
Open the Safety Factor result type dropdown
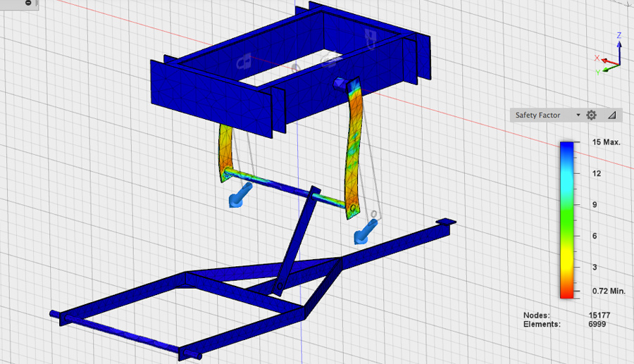[x=547, y=115]
